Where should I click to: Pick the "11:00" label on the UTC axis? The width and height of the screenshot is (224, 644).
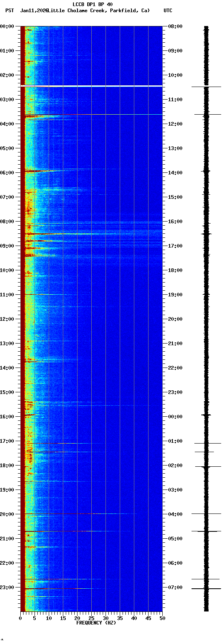(x=175, y=100)
